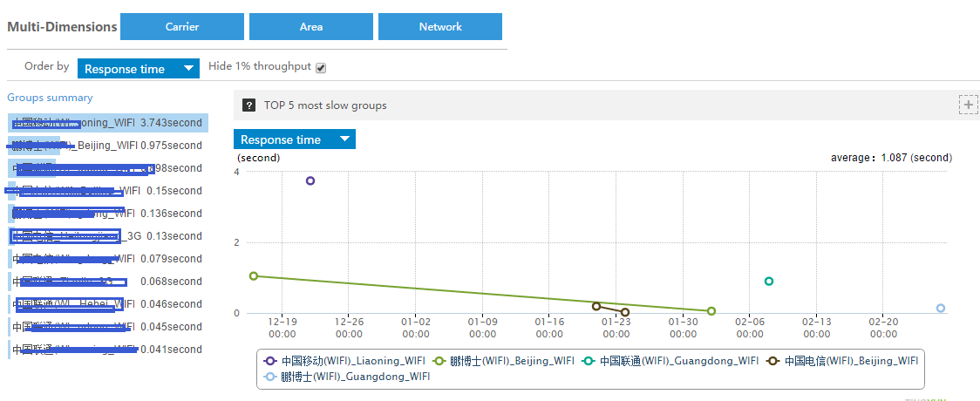980x401 pixels.
Task: Switch to the Area dimension
Action: (x=311, y=27)
